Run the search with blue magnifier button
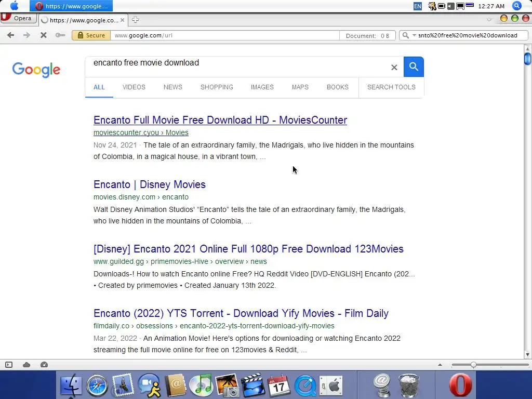The height and width of the screenshot is (399, 532). (x=414, y=66)
